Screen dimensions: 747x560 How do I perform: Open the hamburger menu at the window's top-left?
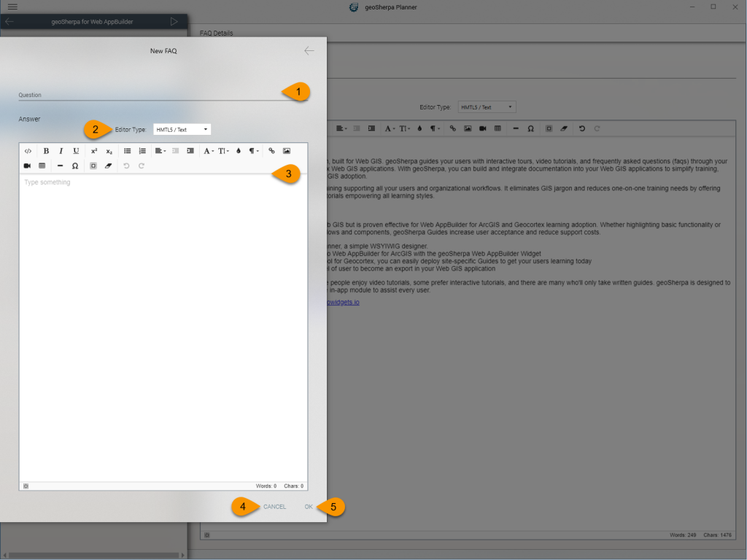point(12,7)
